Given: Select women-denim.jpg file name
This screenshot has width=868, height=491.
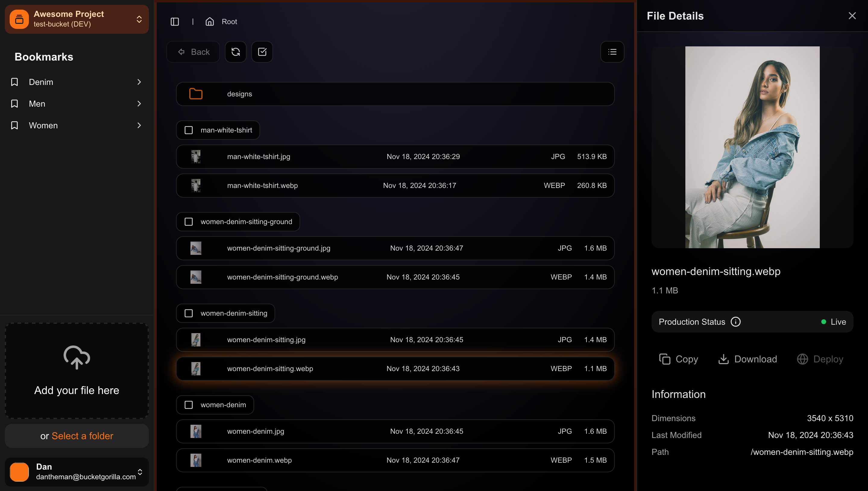Looking at the screenshot, I should tap(255, 431).
